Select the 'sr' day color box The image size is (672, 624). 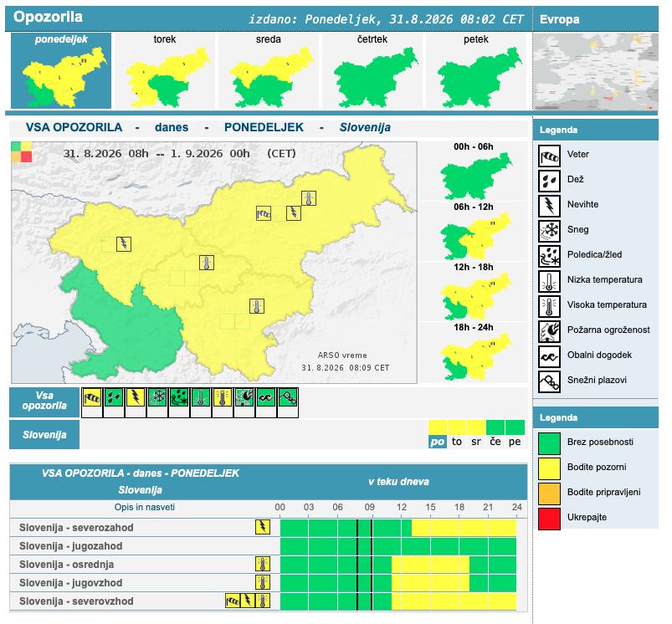click(476, 427)
